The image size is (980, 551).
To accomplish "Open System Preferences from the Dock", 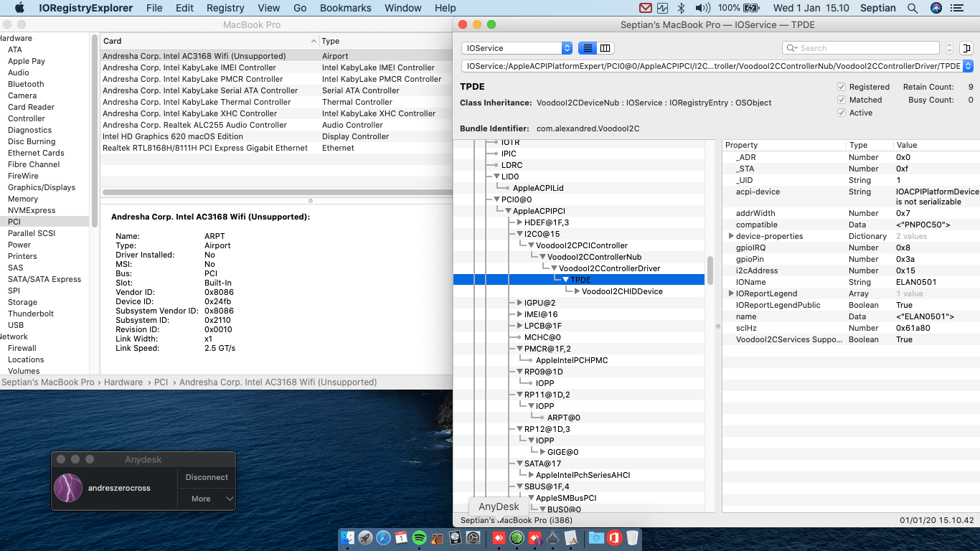I will [473, 537].
